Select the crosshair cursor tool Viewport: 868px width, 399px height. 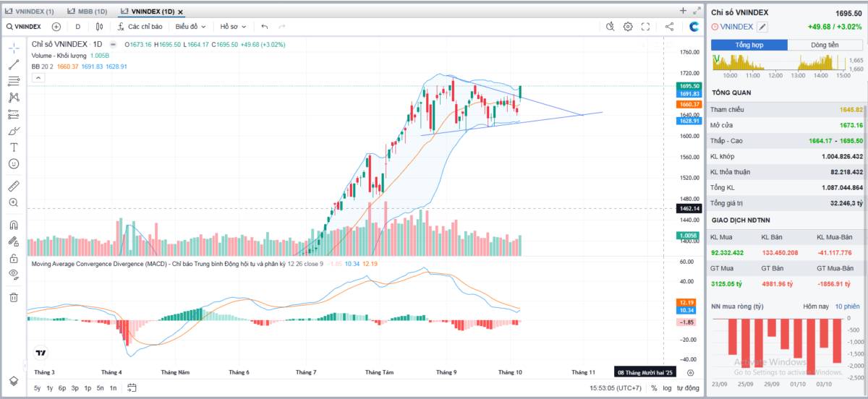coord(14,48)
